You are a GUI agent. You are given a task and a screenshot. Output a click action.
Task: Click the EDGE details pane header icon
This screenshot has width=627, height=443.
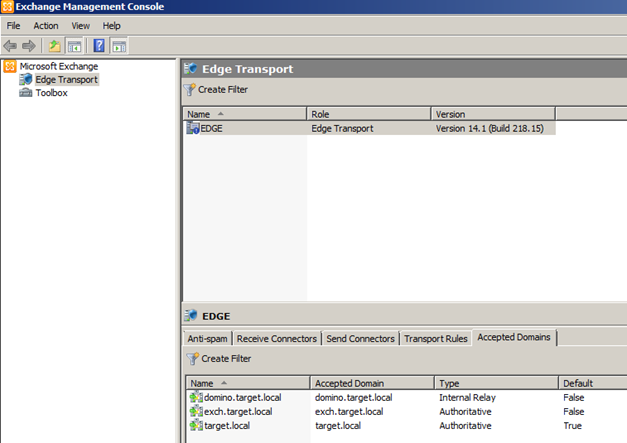191,316
